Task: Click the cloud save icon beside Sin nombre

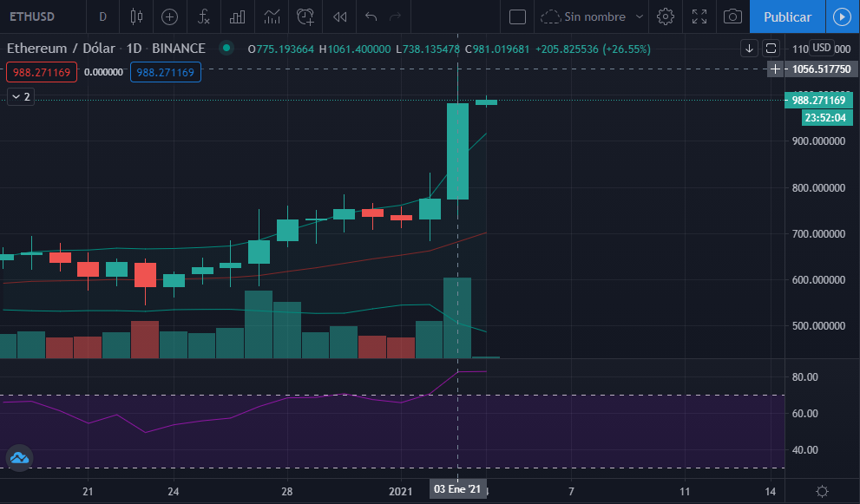Action: pos(550,16)
